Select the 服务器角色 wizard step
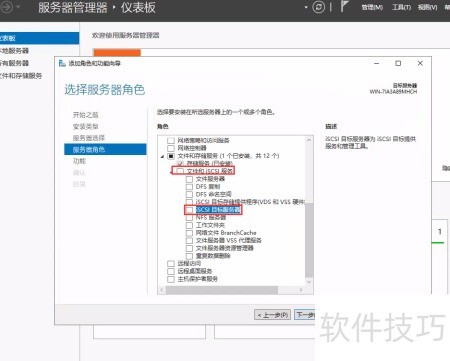This screenshot has height=361, width=450. click(105, 149)
